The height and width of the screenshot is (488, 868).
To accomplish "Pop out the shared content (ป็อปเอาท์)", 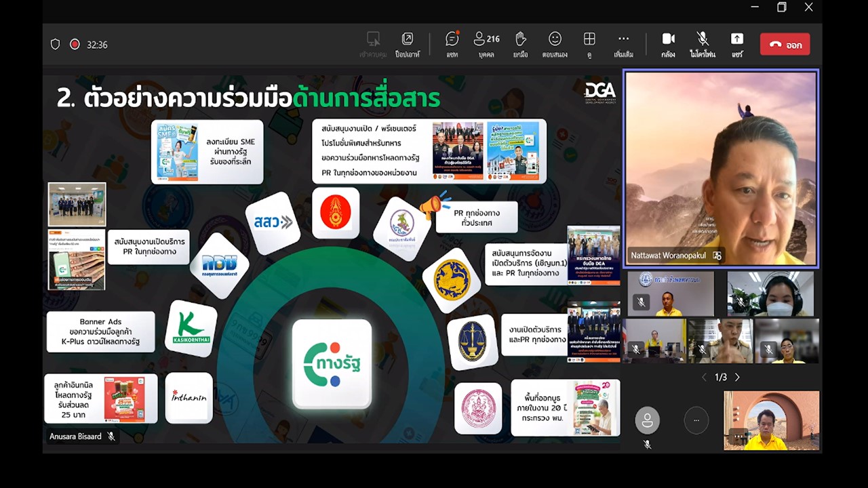I will point(408,44).
